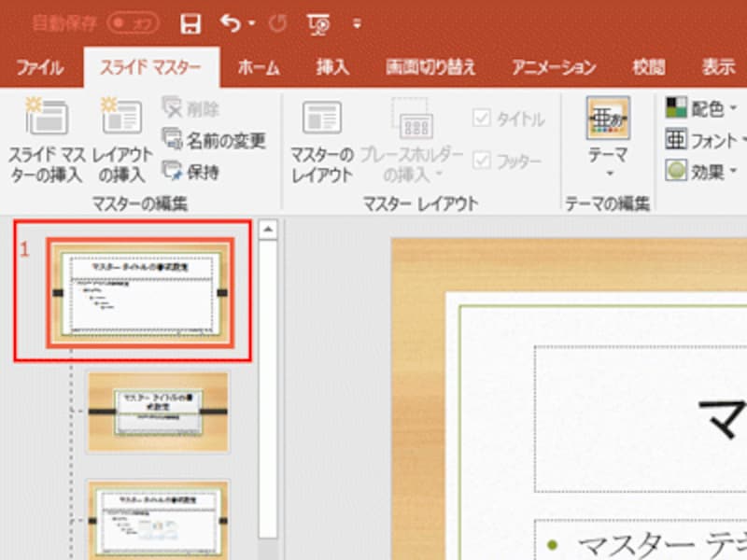The image size is (747, 560).
Task: Click thumbnail pane scroll up arrow
Action: 268,230
